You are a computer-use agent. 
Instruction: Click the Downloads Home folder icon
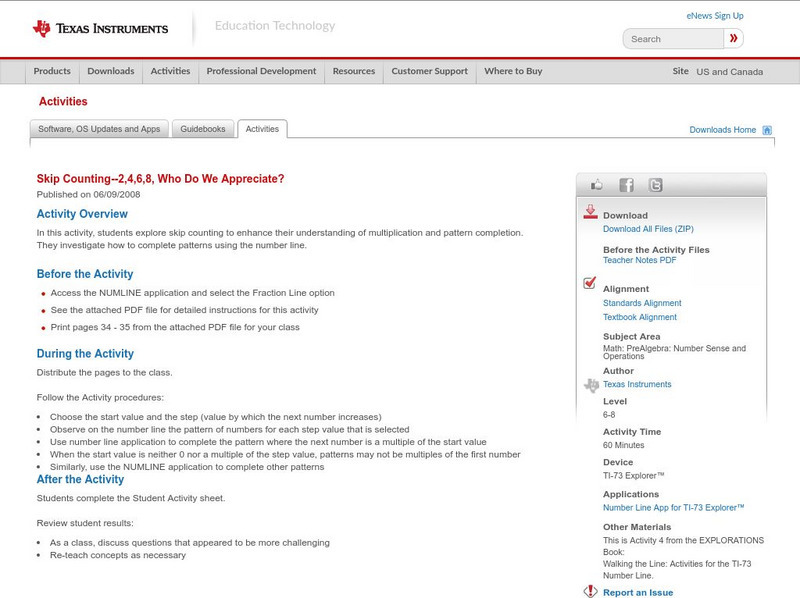(x=766, y=129)
